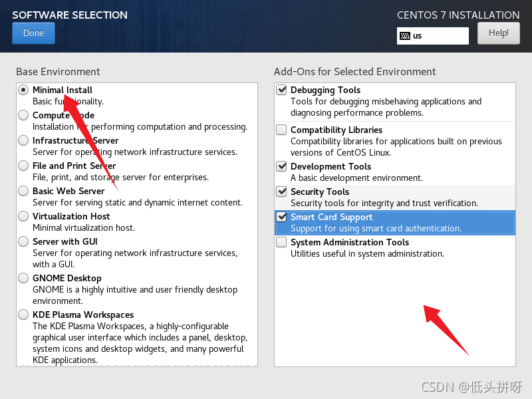
Task: Click the 'Virtualization Host' label
Action: (x=71, y=216)
